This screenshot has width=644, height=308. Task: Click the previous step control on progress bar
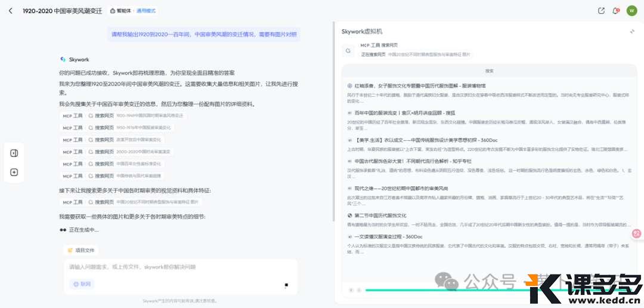click(x=351, y=290)
